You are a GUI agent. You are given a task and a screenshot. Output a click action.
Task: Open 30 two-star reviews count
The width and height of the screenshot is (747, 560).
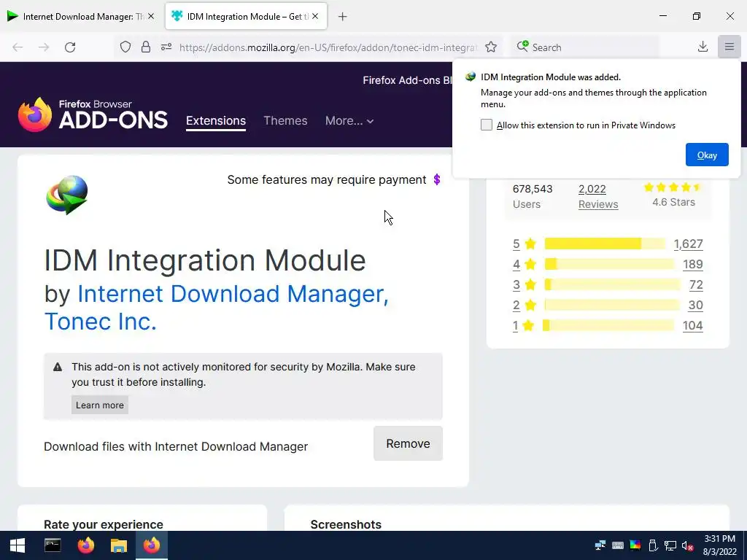tap(695, 306)
